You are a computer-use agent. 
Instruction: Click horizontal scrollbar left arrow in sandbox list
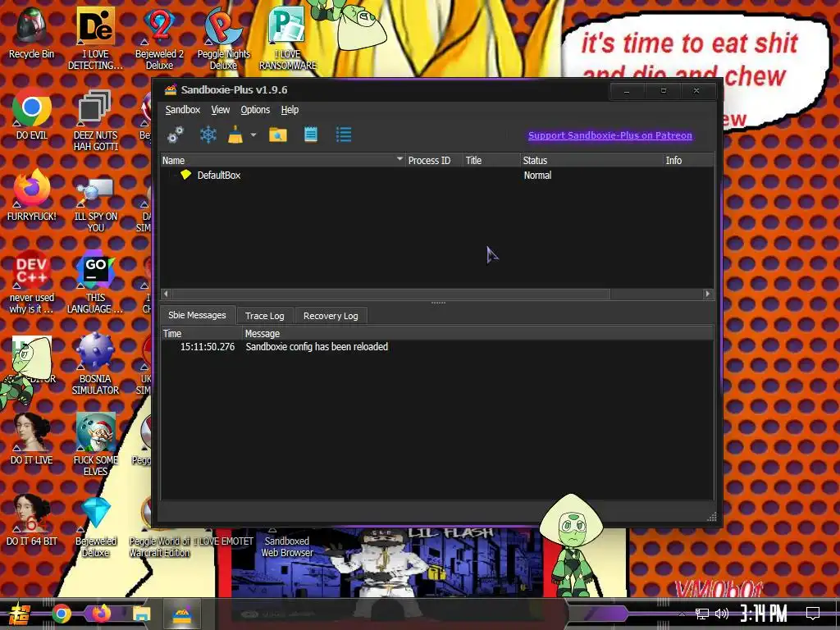point(166,294)
